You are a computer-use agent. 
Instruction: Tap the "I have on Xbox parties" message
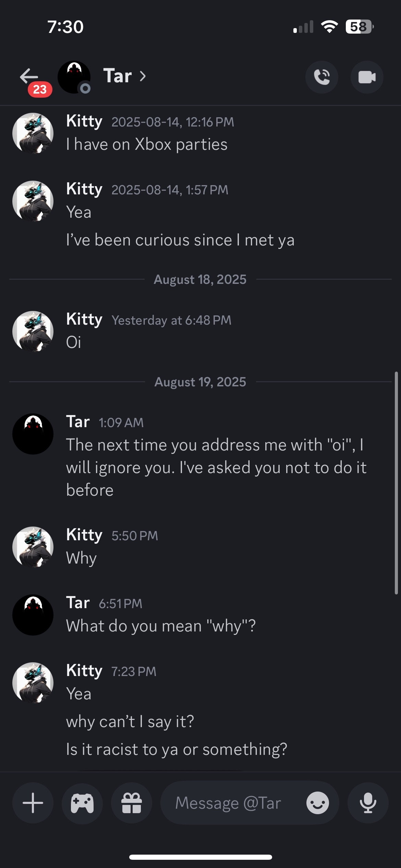tap(147, 144)
